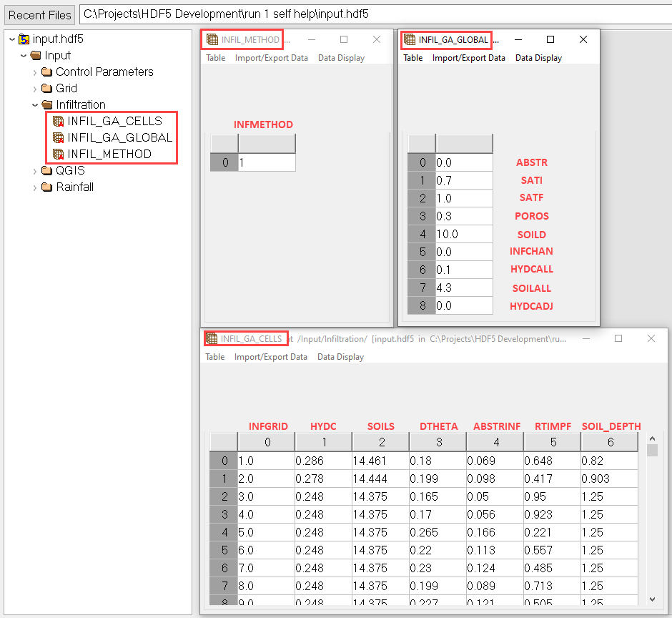
Task: Open Data Display menu in INFIL_GA_CELLS window
Action: (340, 357)
